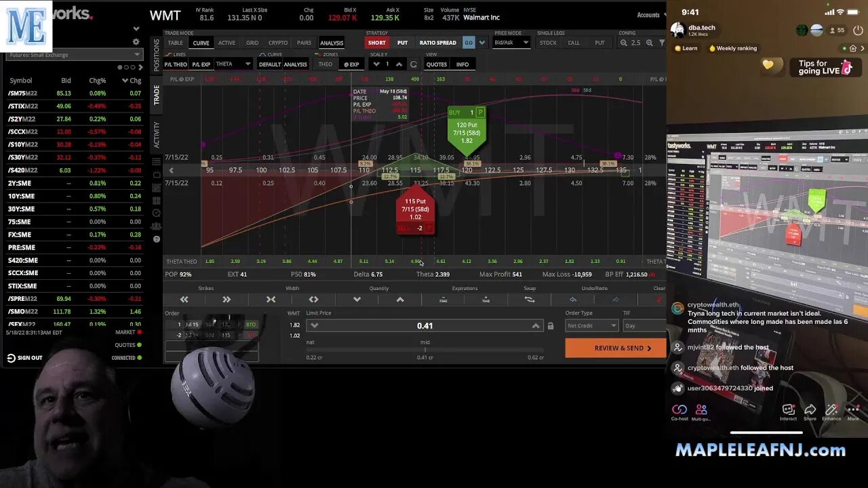Shift strikes down with double-left arrows
The image size is (868, 488).
[x=184, y=299]
